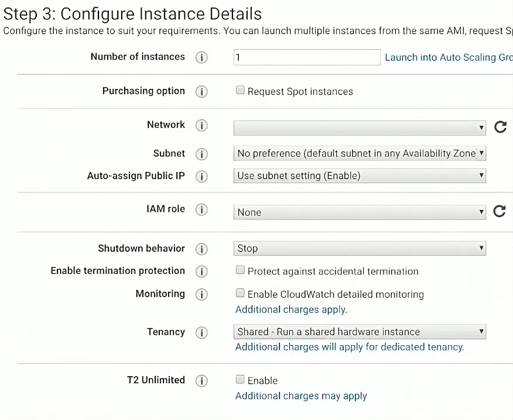
Task: Open the Network dropdown
Action: pyautogui.click(x=360, y=128)
